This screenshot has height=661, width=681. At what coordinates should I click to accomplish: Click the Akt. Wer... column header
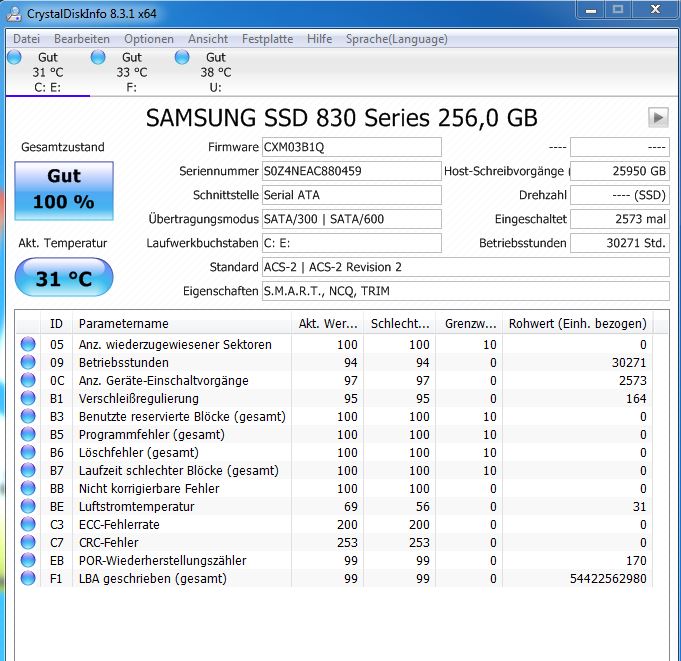pyautogui.click(x=327, y=324)
